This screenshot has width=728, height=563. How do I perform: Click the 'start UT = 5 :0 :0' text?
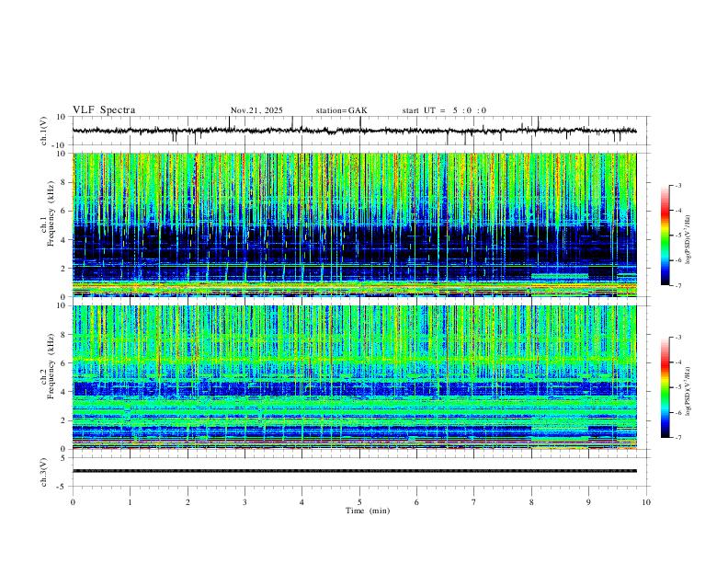pyautogui.click(x=444, y=110)
